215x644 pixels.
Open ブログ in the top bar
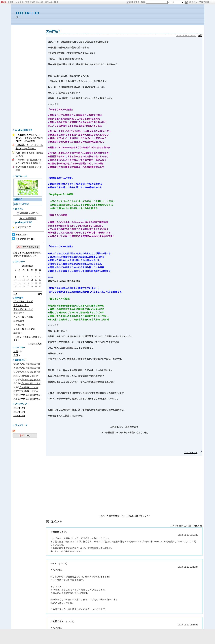(11, 2)
